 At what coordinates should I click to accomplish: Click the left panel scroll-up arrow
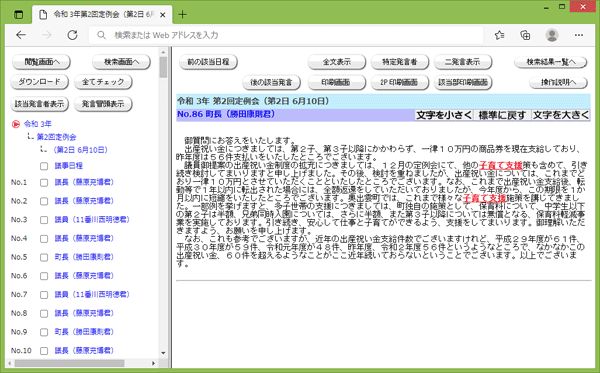pos(163,52)
